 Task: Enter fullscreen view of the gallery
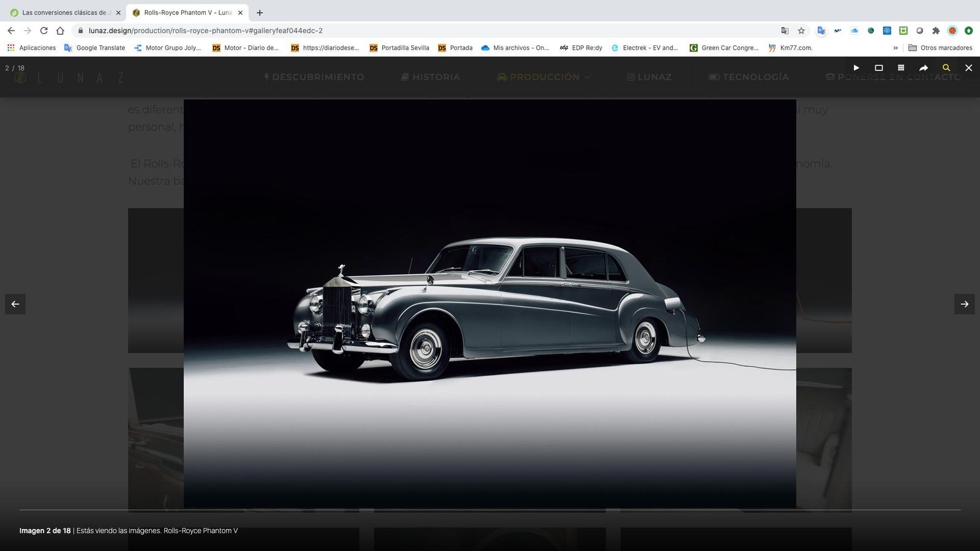[x=879, y=68]
